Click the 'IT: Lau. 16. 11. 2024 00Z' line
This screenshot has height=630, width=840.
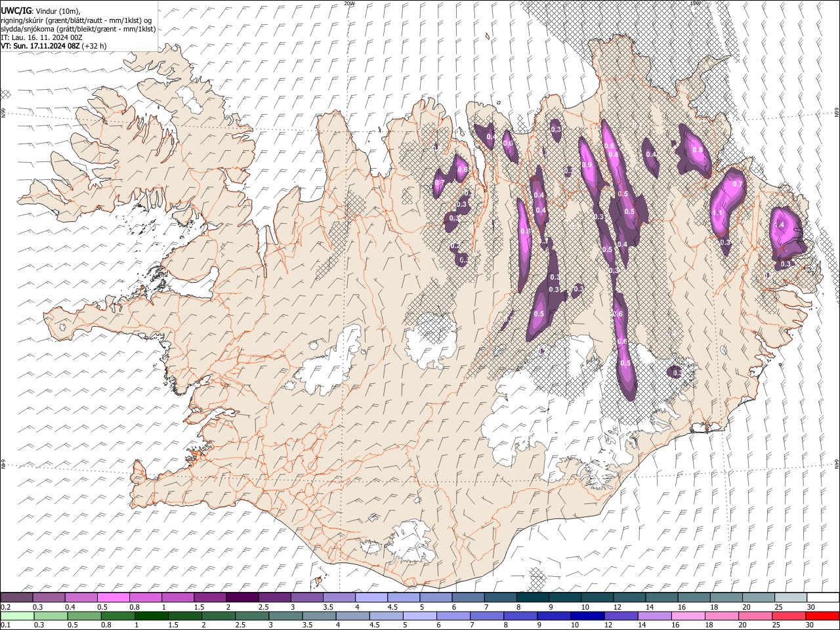pyautogui.click(x=41, y=37)
